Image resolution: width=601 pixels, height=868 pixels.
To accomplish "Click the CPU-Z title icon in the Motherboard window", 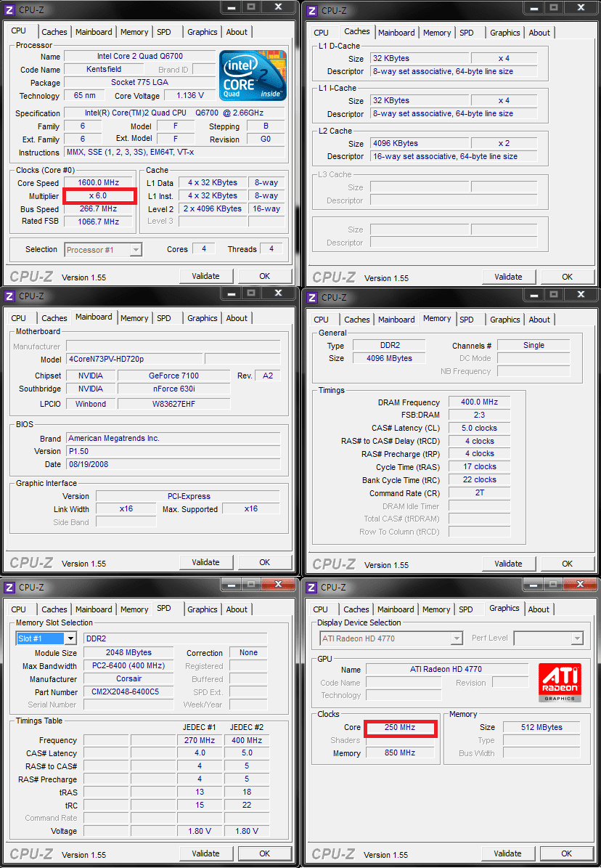I will [x=9, y=296].
